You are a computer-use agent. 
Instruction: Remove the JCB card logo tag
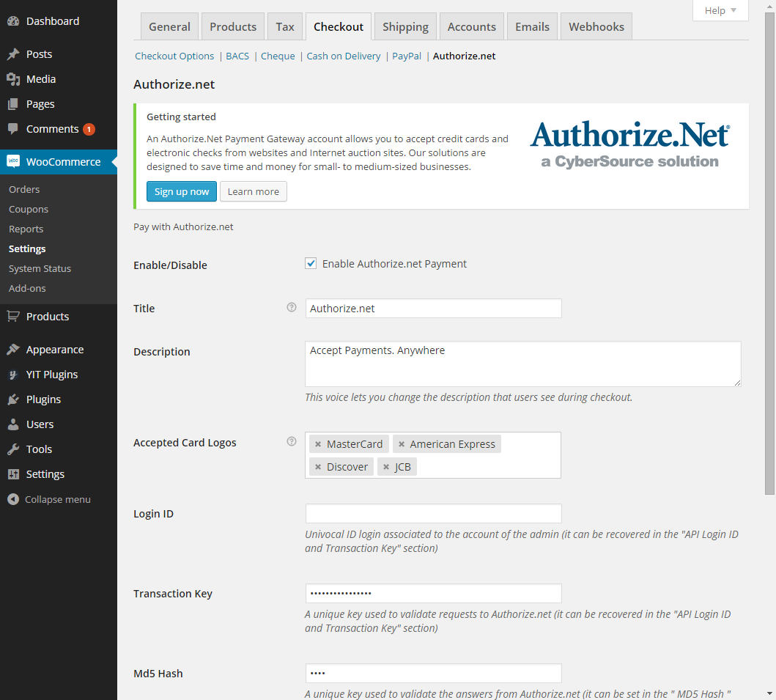(386, 467)
